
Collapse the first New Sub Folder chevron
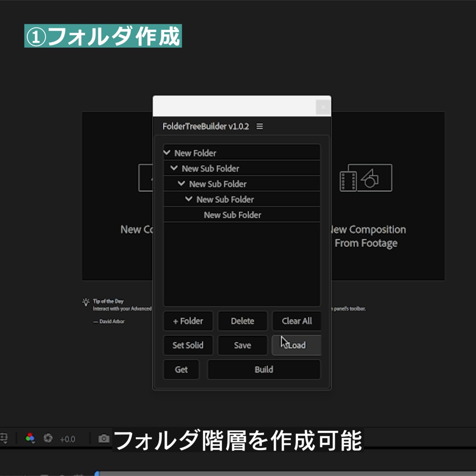[175, 168]
